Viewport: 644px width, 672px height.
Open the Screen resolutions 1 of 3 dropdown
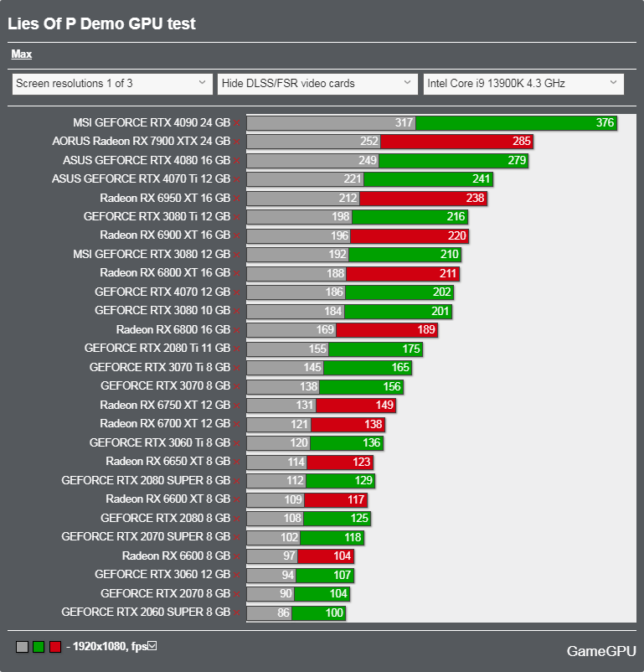pyautogui.click(x=112, y=84)
